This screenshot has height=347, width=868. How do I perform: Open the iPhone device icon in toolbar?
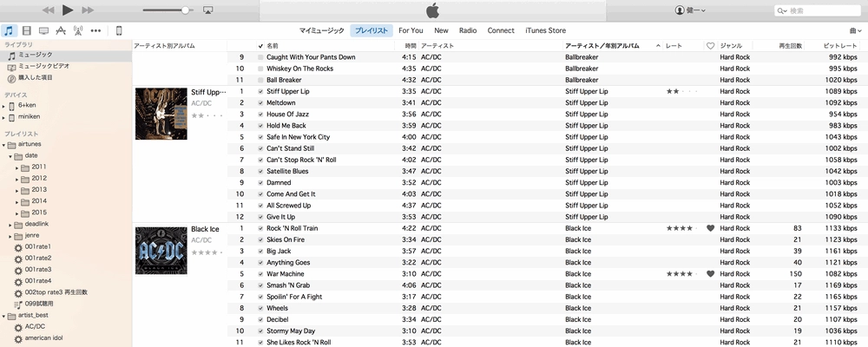[119, 30]
